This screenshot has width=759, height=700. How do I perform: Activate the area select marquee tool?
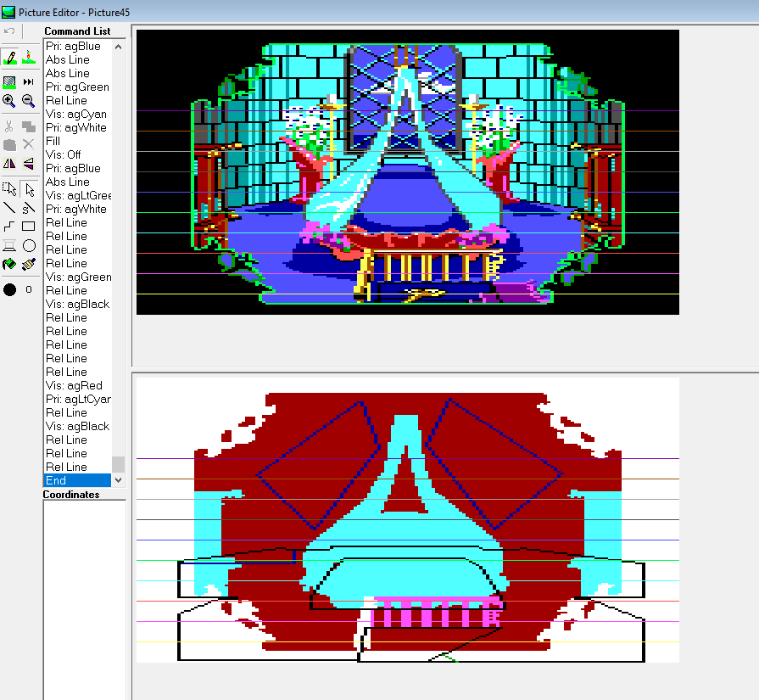click(x=9, y=188)
